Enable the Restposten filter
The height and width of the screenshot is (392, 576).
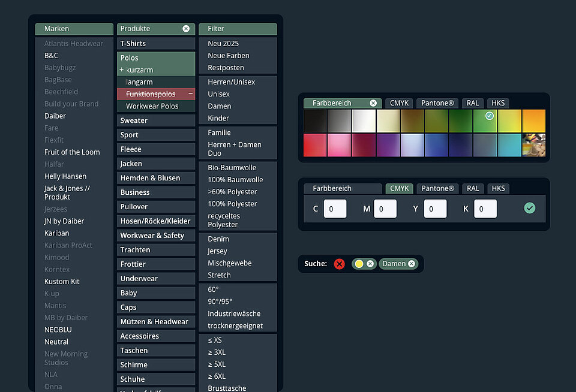coord(226,68)
